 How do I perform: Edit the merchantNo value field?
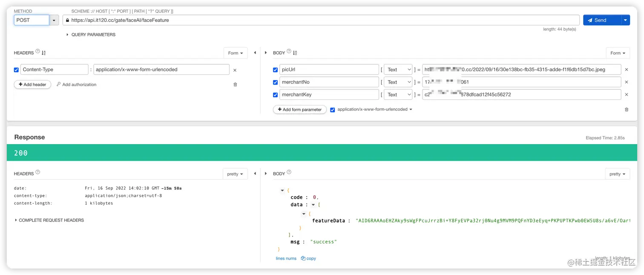point(521,82)
